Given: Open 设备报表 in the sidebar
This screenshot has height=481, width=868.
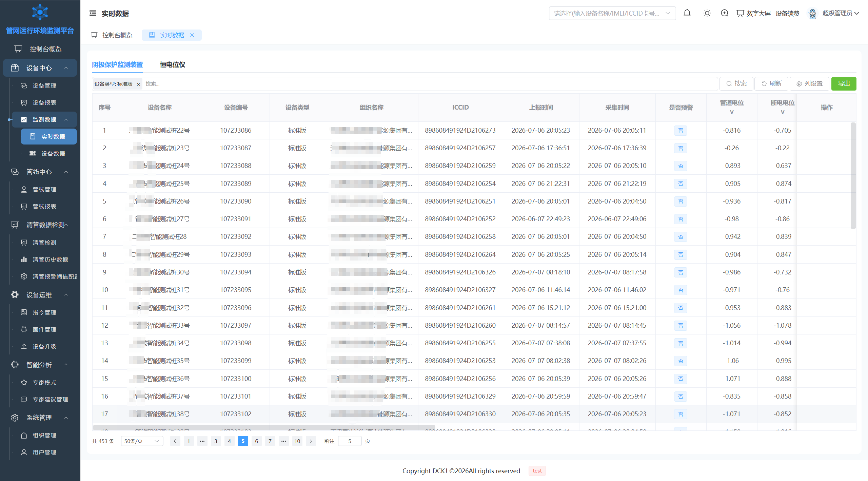Looking at the screenshot, I should point(44,102).
